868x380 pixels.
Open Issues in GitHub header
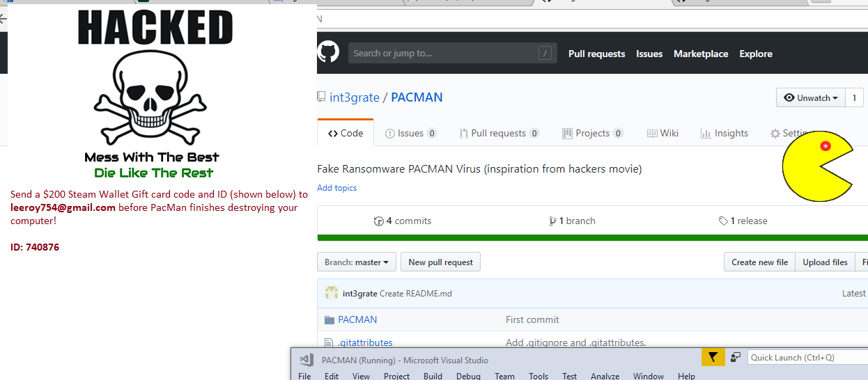tap(649, 54)
